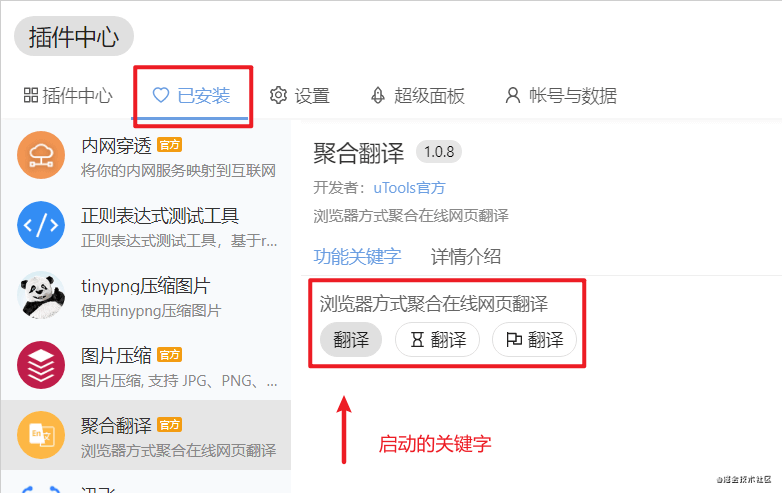Click the 翻译 button with window icon

point(534,339)
